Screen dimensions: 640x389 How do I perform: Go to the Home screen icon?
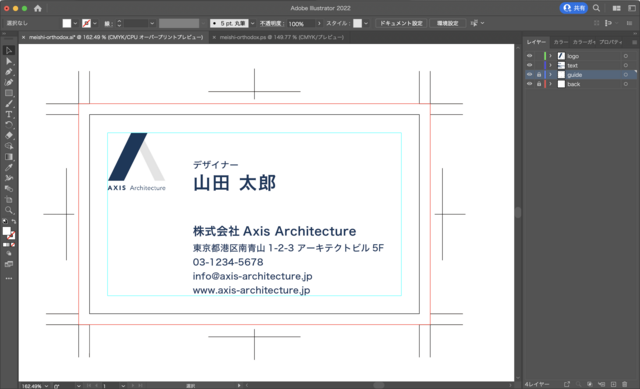coord(38,8)
